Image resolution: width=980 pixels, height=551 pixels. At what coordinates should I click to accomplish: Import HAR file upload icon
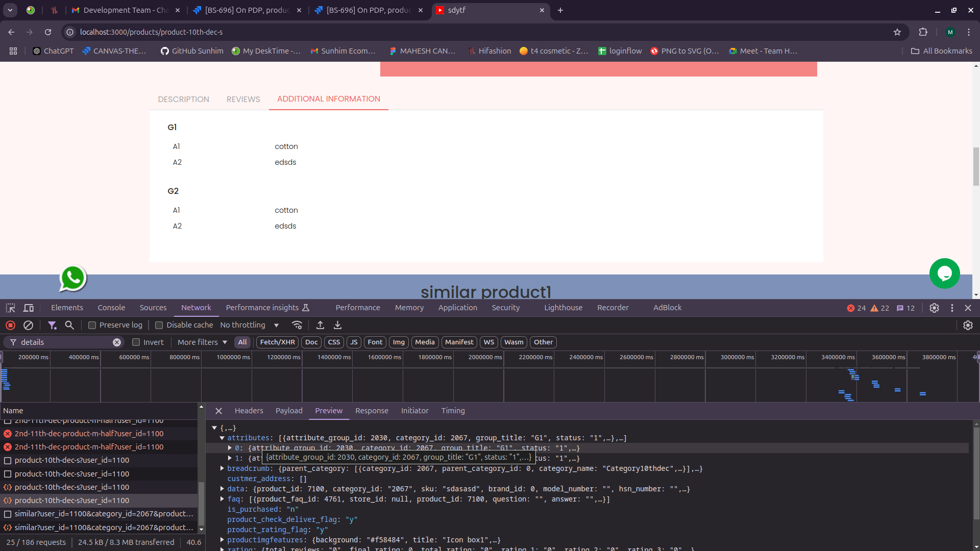click(320, 325)
